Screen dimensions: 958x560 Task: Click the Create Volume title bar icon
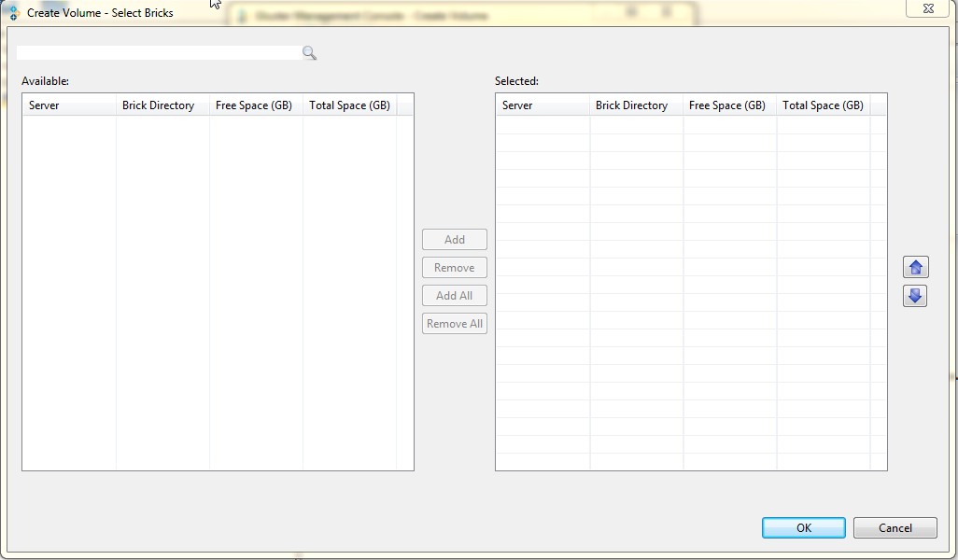(13, 13)
